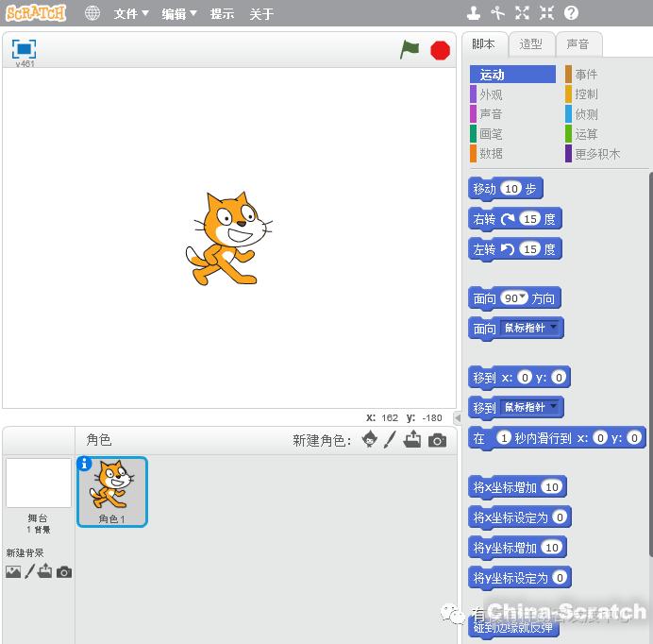Open the language globe menu
The image size is (653, 644).
pos(92,13)
